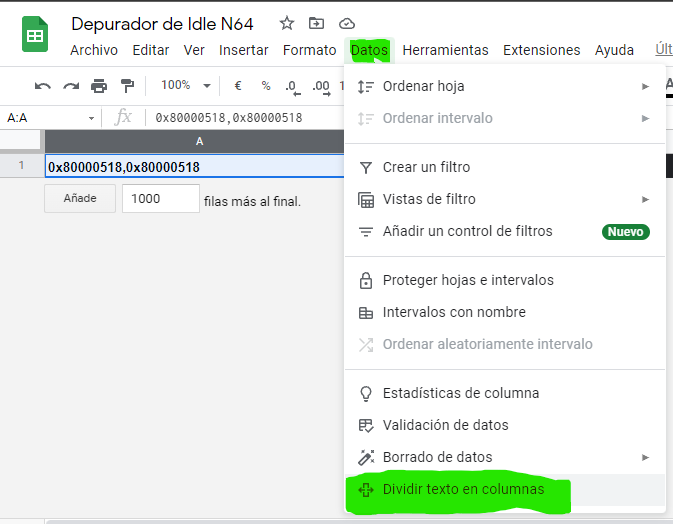Click the move-to-folder icon
The height and width of the screenshot is (524, 673).
click(x=316, y=23)
